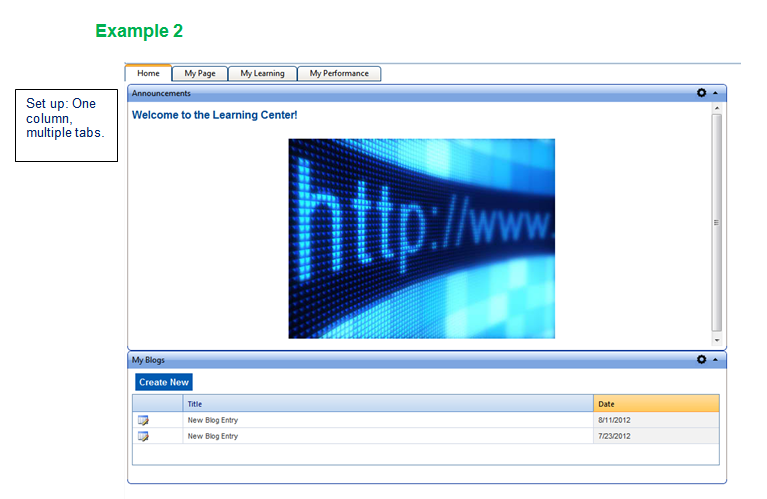The image size is (767, 499).
Task: Collapse the My Blogs panel using its arrow
Action: [x=715, y=360]
